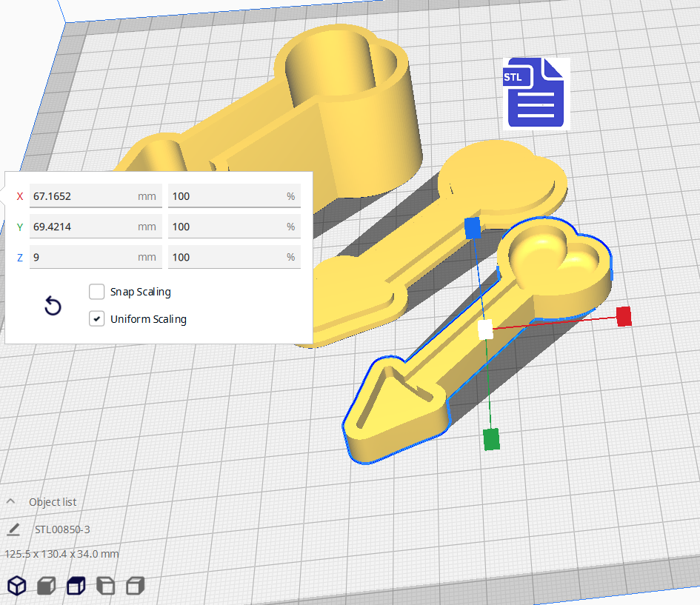Image resolution: width=700 pixels, height=605 pixels.
Task: Switch to the 3D perspective view icon
Action: pos(16,586)
